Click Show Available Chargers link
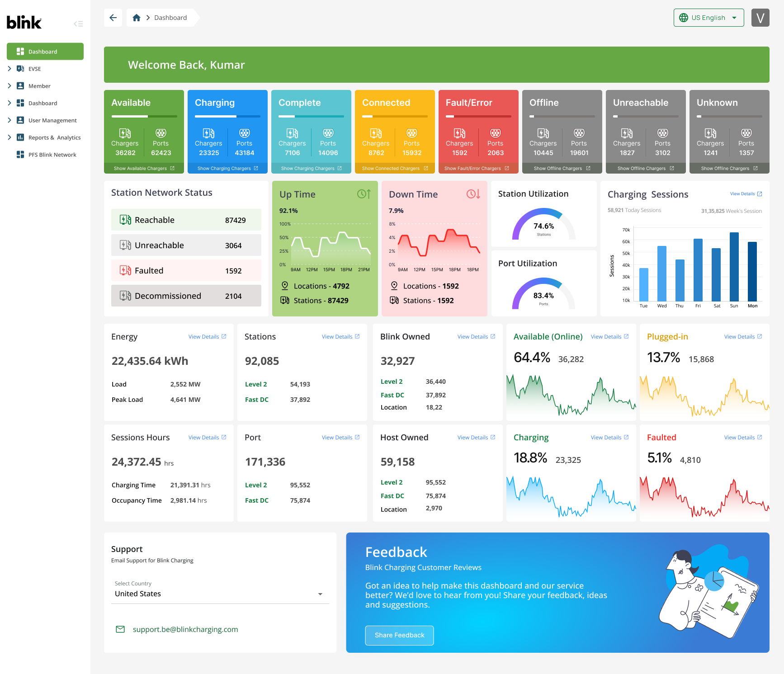 point(144,168)
